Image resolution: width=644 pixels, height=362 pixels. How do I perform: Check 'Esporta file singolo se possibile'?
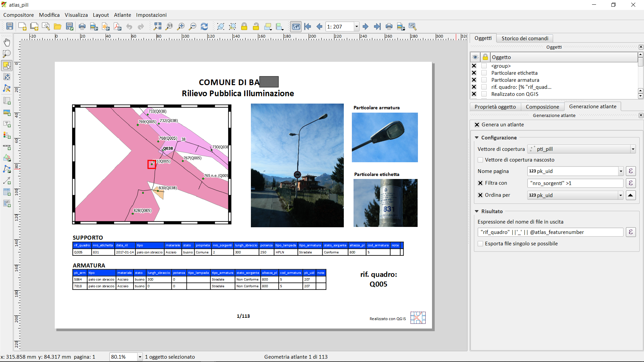pyautogui.click(x=480, y=244)
